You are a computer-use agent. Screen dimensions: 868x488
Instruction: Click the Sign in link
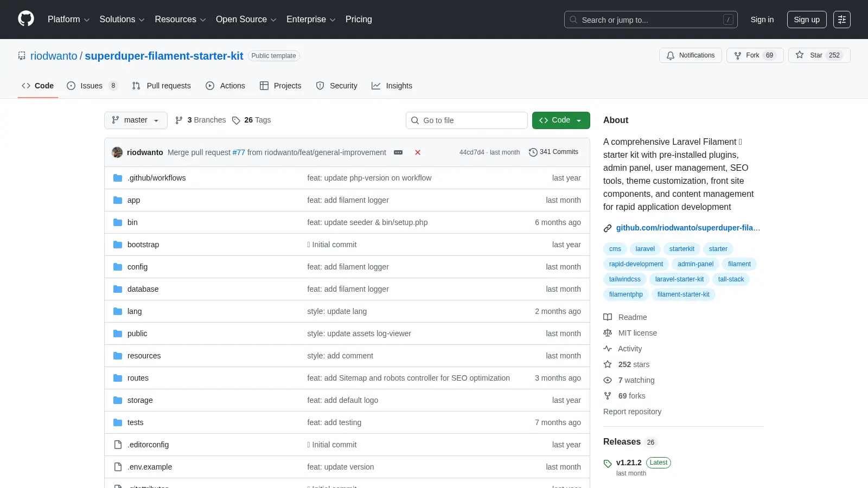[762, 20]
